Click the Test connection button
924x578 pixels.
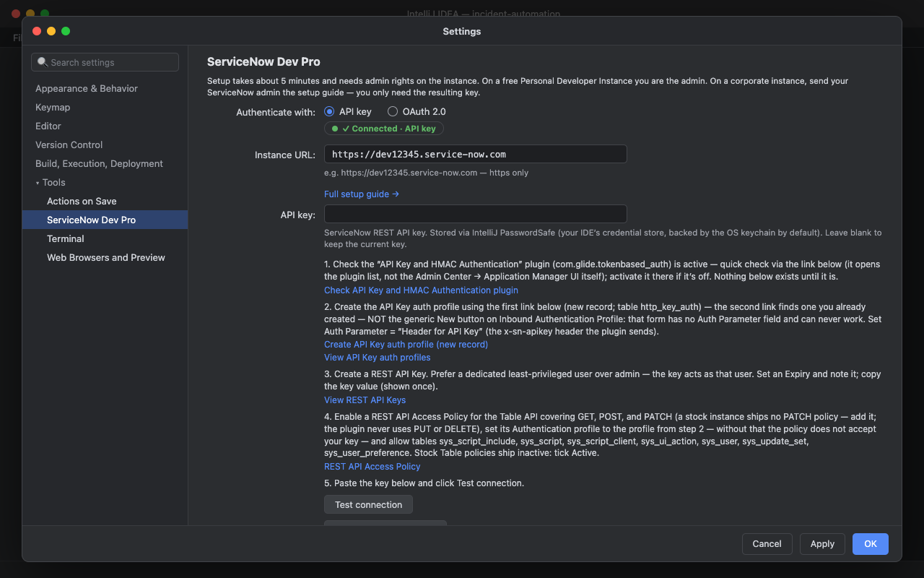click(368, 504)
